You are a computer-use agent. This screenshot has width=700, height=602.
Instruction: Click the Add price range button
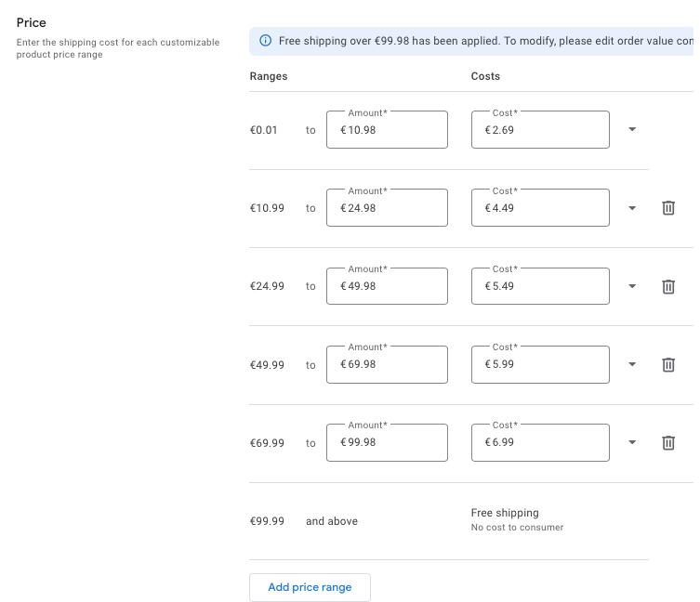[310, 587]
